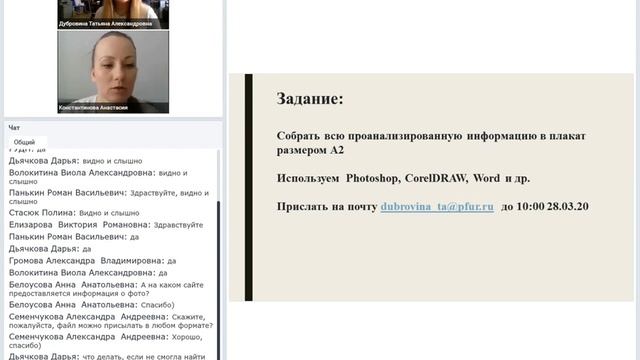Click Панькин Роман Васильевич да message

(74, 237)
